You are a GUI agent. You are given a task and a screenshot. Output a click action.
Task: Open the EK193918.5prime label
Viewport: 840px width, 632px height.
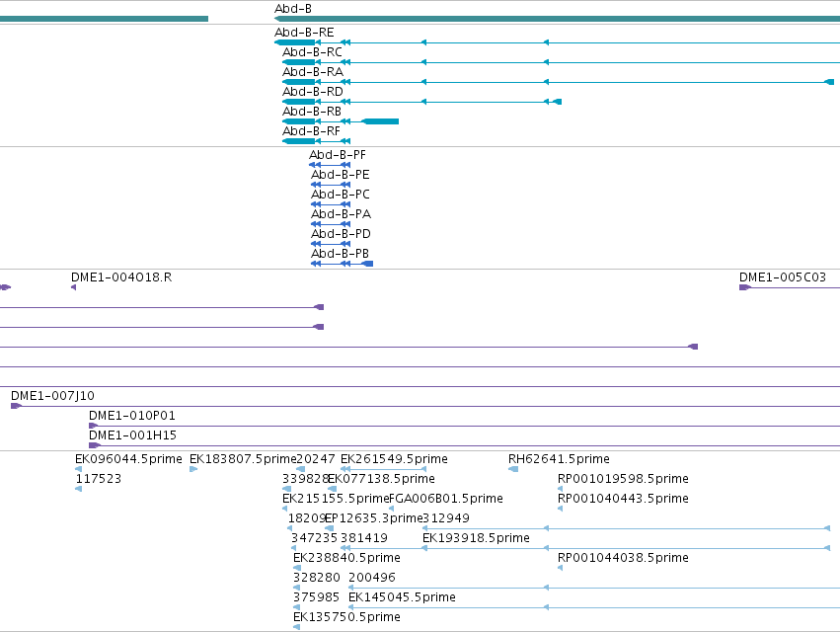coord(476,538)
